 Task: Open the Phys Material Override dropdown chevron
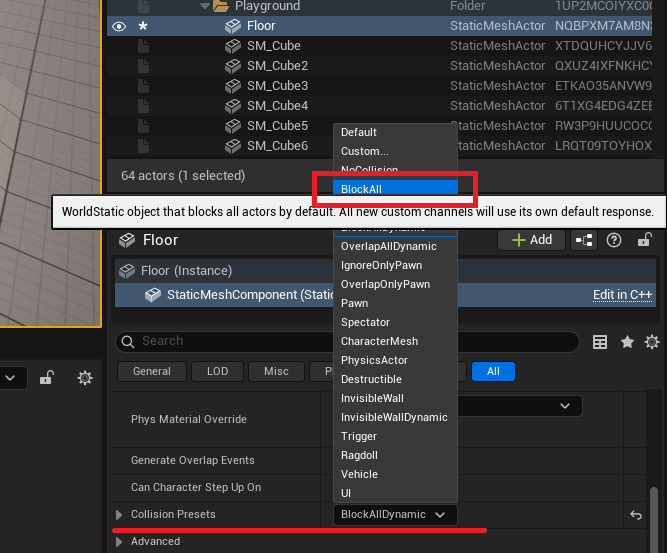pyautogui.click(x=565, y=406)
